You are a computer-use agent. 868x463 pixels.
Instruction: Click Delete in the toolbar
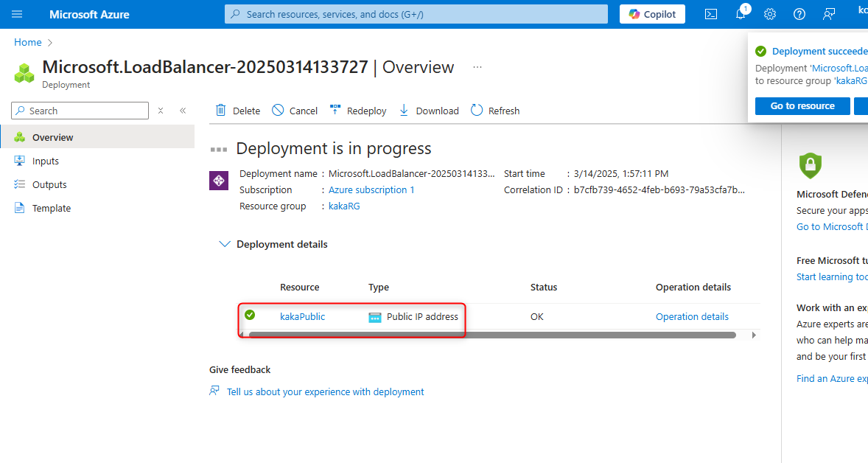tap(237, 111)
